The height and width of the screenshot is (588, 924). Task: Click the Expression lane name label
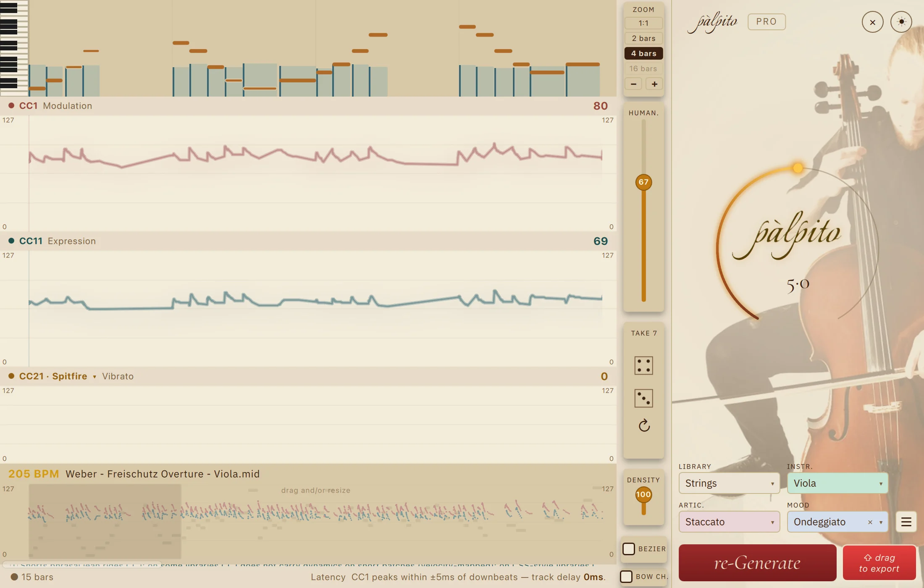point(72,241)
